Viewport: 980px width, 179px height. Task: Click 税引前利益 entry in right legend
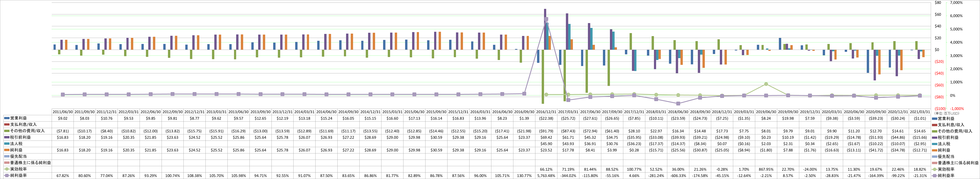pyautogui.click(x=948, y=138)
